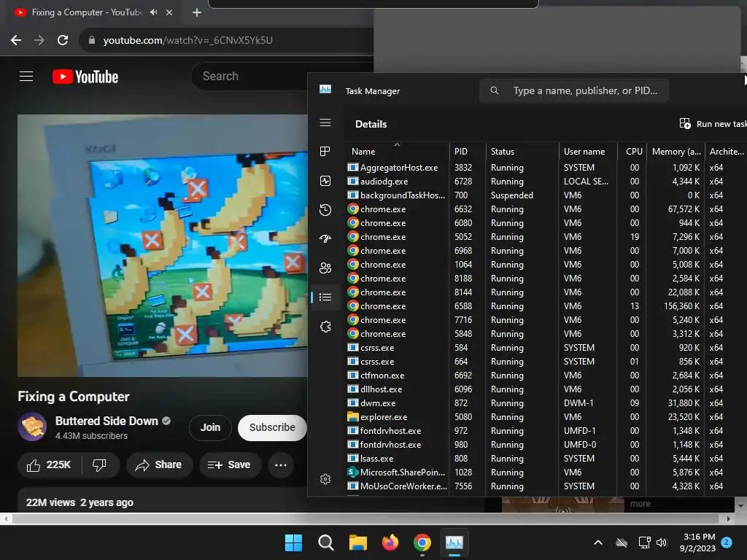Sort by User name column header

click(x=588, y=152)
